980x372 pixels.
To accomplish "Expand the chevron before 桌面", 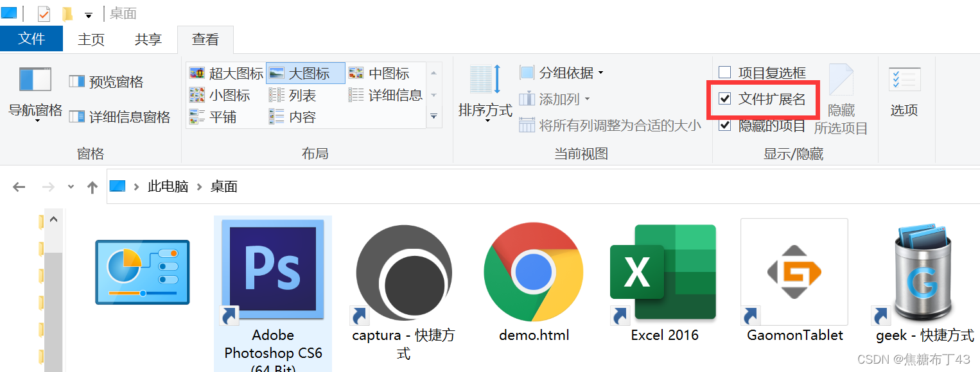I will (199, 187).
